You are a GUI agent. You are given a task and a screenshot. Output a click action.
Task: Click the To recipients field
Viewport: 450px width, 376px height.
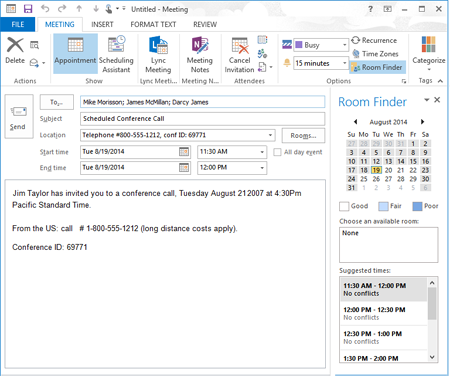point(203,102)
